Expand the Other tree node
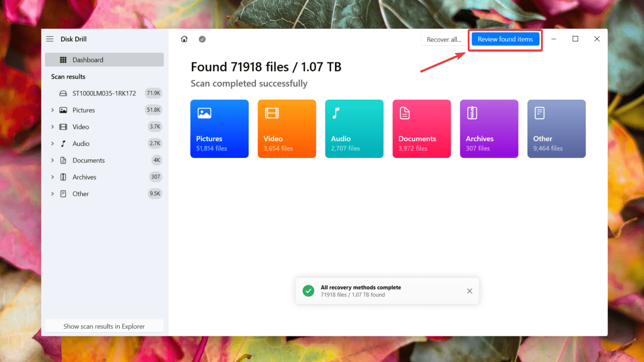Image resolution: width=644 pixels, height=362 pixels. click(x=52, y=194)
